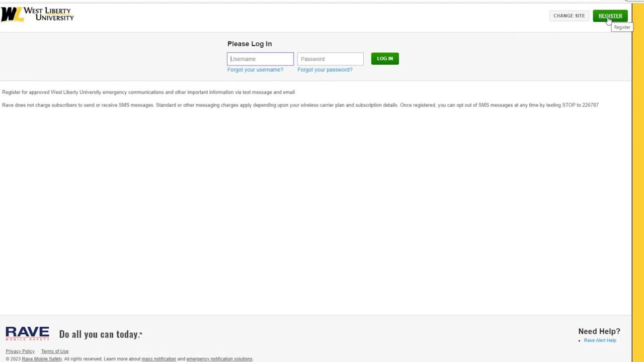The image size is (644, 362).
Task: Click the Do all you can today tagline
Action: point(101,334)
